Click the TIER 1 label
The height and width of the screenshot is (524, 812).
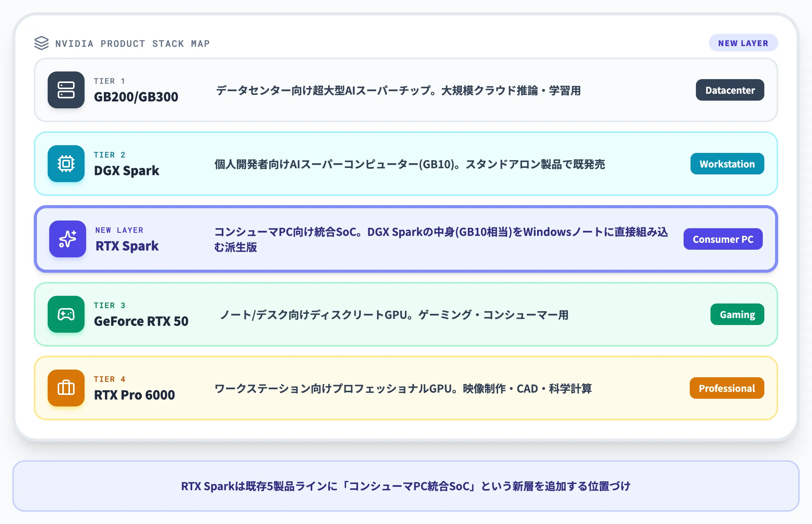110,81
